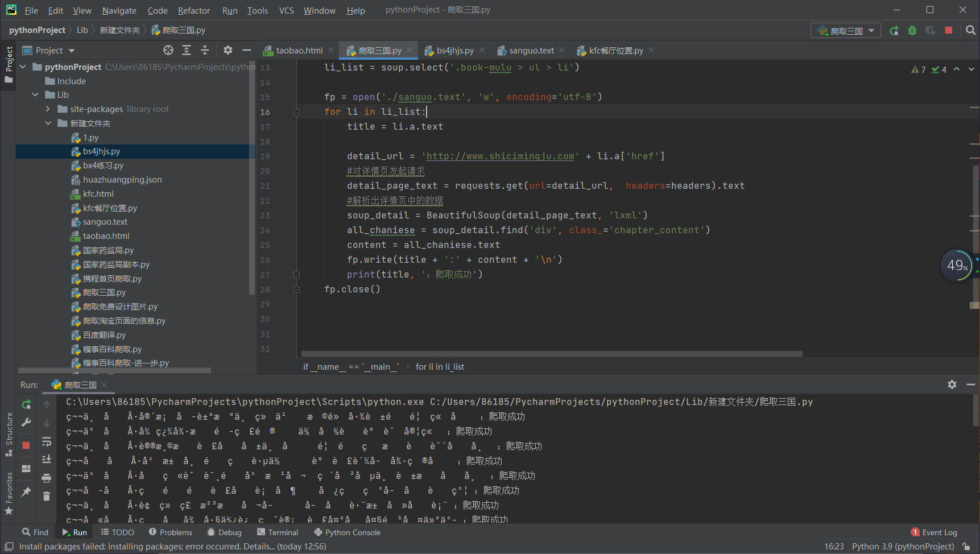
Task: Toggle the Project side tool window
Action: (9, 65)
